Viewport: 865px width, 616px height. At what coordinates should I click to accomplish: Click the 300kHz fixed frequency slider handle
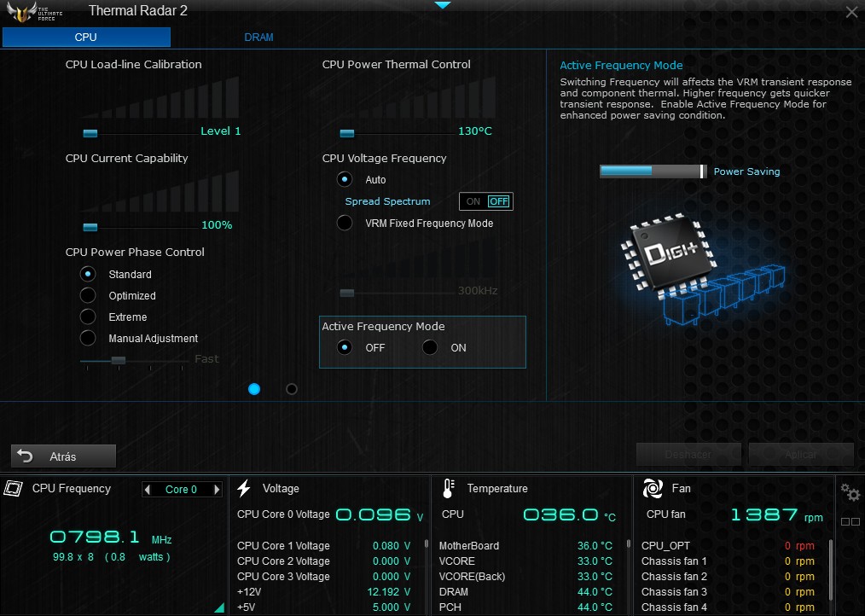347,293
